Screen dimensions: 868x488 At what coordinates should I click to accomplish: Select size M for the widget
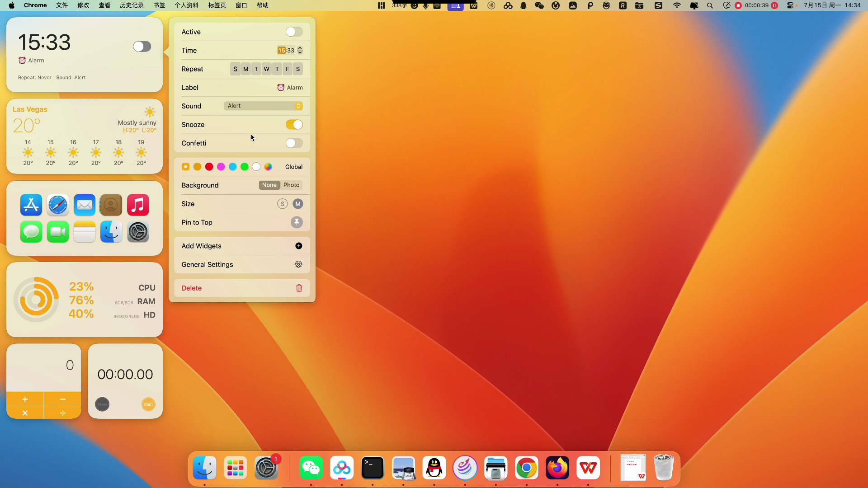coord(298,203)
